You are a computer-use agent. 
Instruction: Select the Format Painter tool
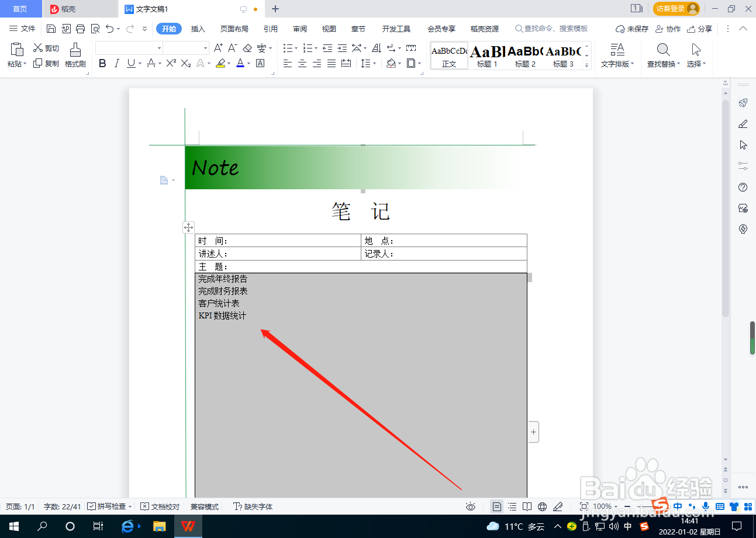(x=75, y=55)
